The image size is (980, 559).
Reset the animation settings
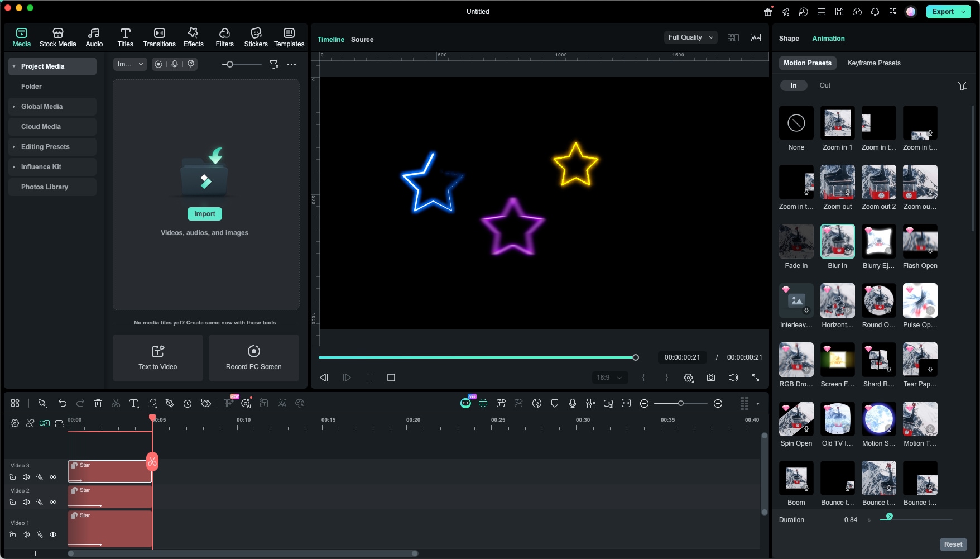point(953,544)
